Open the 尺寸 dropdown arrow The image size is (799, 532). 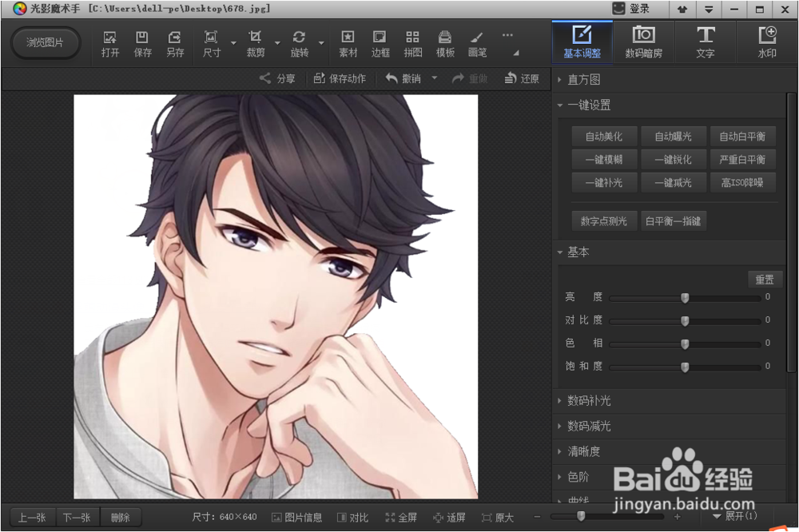pos(233,43)
